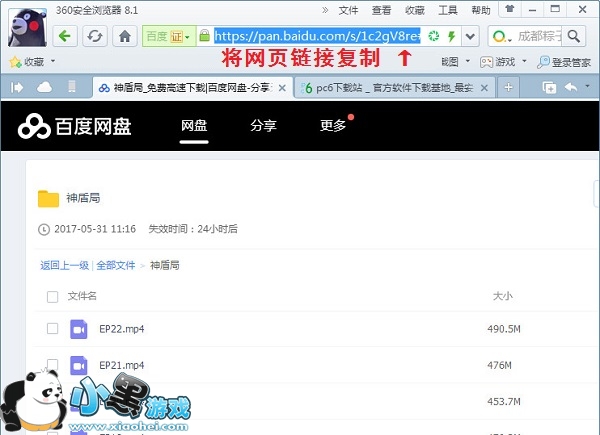Open the search engine selector dropdown

click(502, 37)
